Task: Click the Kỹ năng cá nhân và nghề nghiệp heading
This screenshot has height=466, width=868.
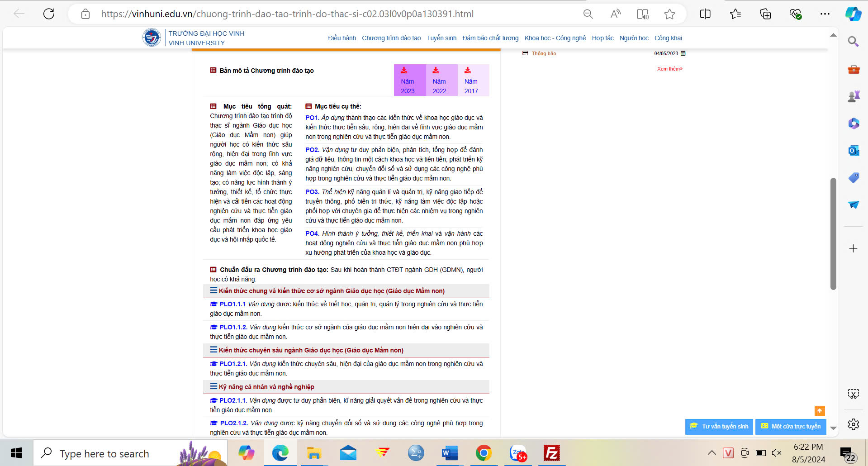Action: pos(266,387)
